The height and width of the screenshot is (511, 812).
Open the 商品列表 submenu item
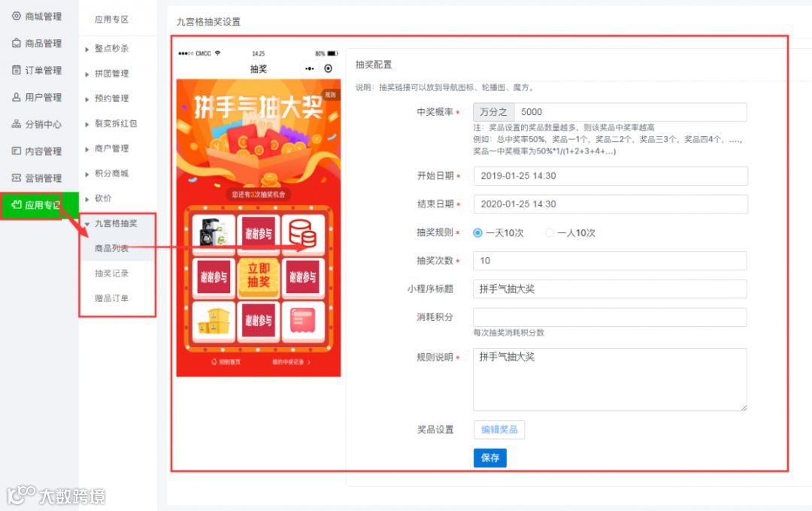[111, 248]
